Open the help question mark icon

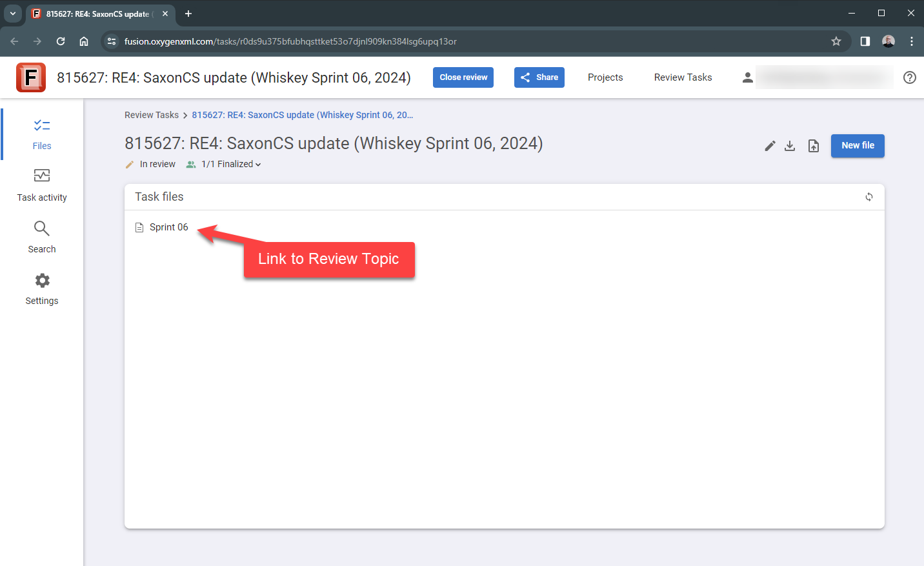(x=910, y=77)
